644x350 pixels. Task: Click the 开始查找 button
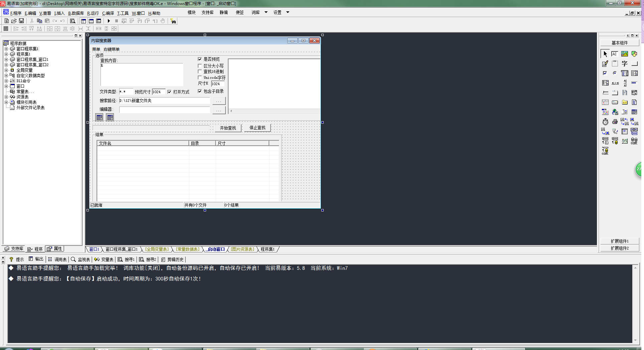pos(228,128)
